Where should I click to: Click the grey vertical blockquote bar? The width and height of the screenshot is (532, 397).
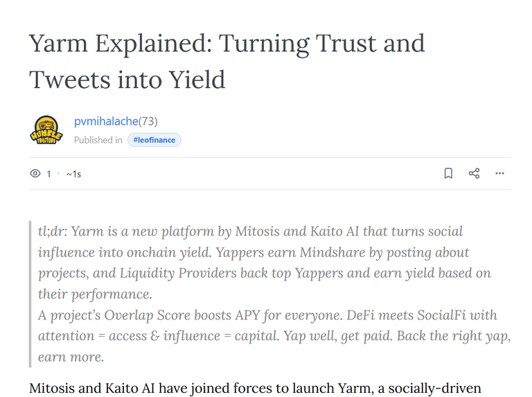(x=30, y=294)
